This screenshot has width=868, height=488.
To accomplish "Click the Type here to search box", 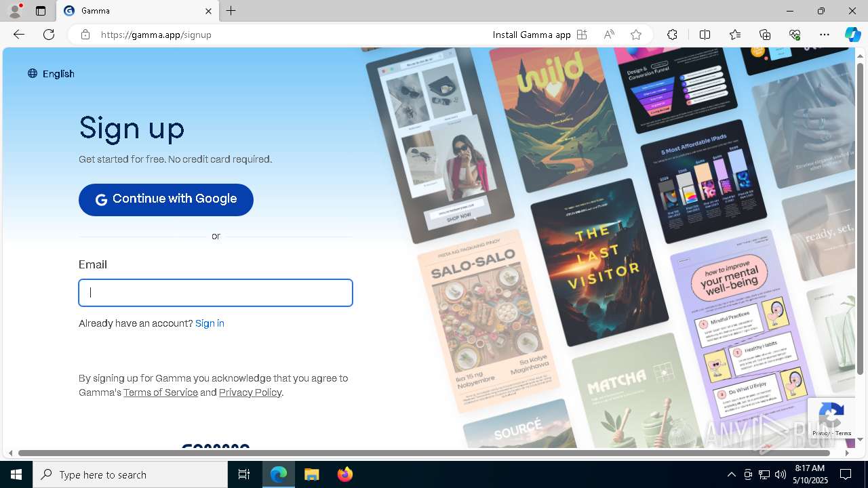I will click(x=130, y=474).
